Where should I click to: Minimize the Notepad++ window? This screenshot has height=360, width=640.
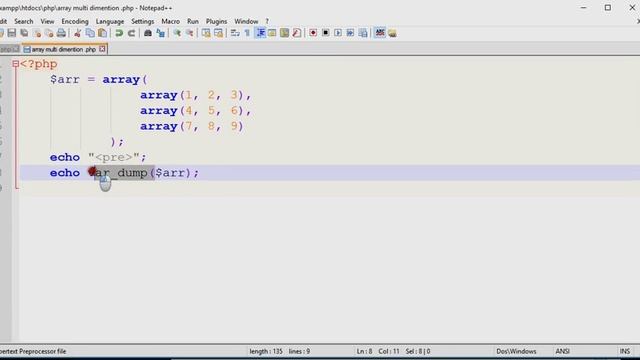click(584, 7)
